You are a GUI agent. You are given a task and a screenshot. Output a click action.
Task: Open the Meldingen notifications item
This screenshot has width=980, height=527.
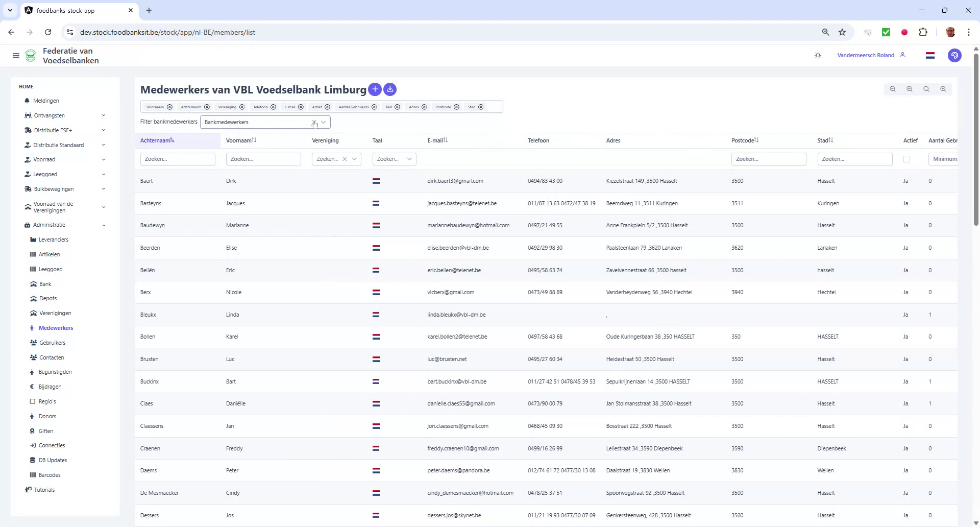click(47, 101)
